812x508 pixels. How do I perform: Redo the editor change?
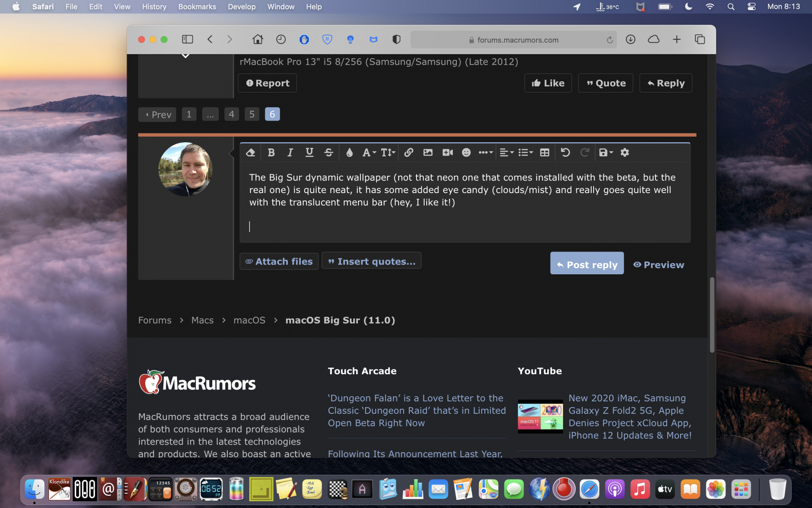tap(585, 152)
